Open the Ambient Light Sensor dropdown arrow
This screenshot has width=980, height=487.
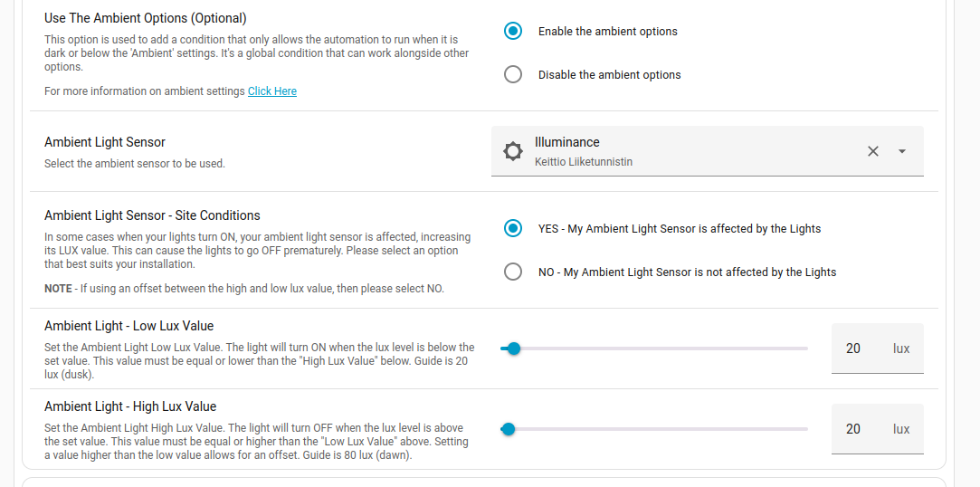coord(902,151)
